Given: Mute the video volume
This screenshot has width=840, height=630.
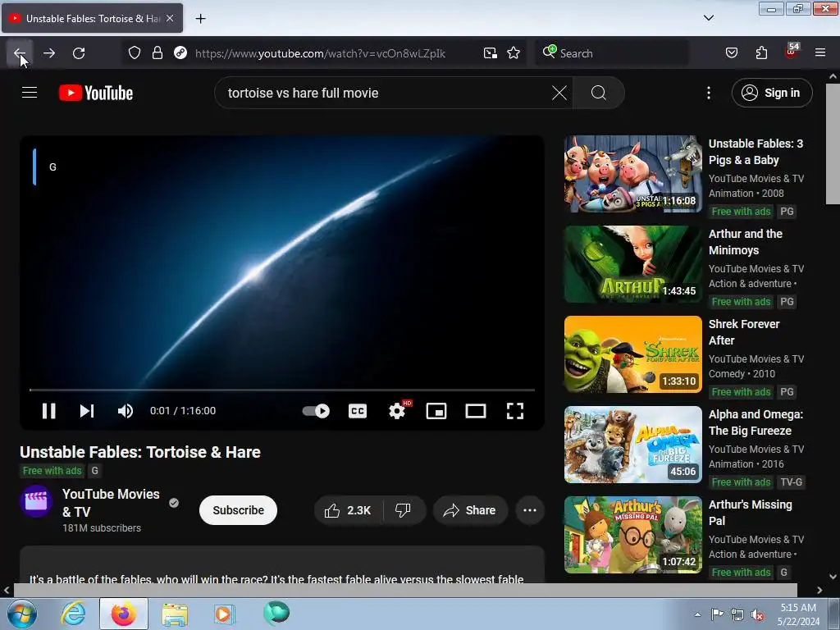Looking at the screenshot, I should tap(126, 411).
